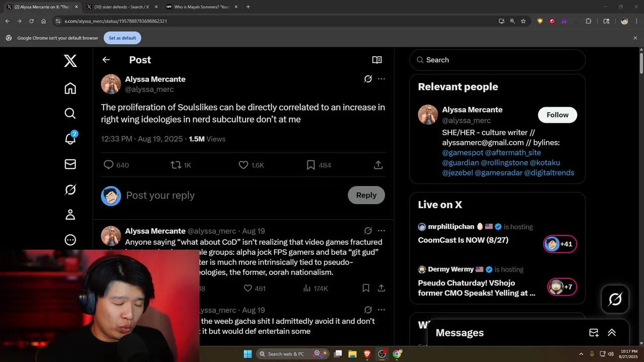Screen dimensions: 644x362
Task: Open Explore search in X sidebar
Action: [70, 113]
